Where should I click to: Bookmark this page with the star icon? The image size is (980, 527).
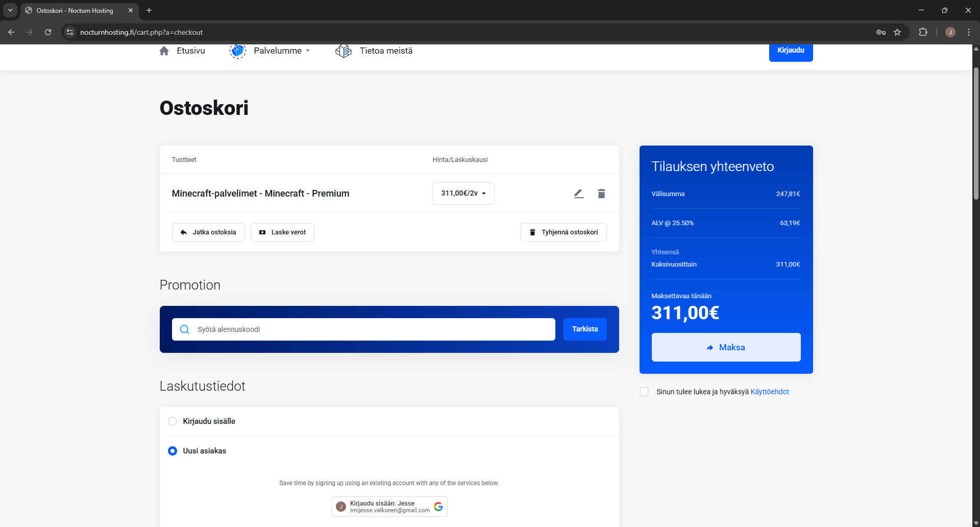pyautogui.click(x=897, y=32)
